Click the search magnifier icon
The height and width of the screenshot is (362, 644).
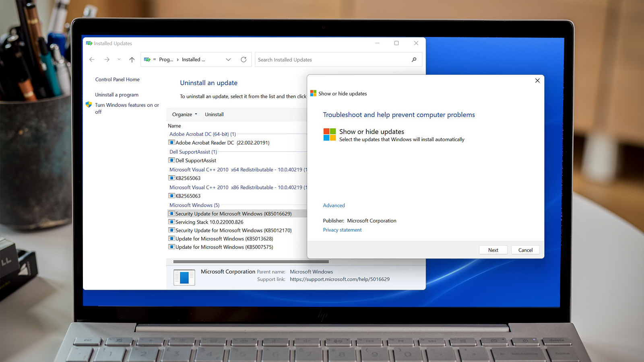(414, 60)
